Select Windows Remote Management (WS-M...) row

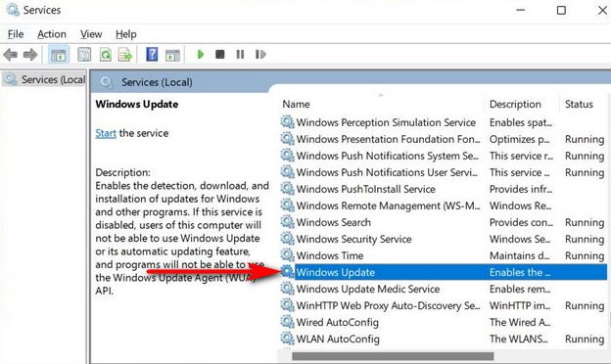[444, 205]
